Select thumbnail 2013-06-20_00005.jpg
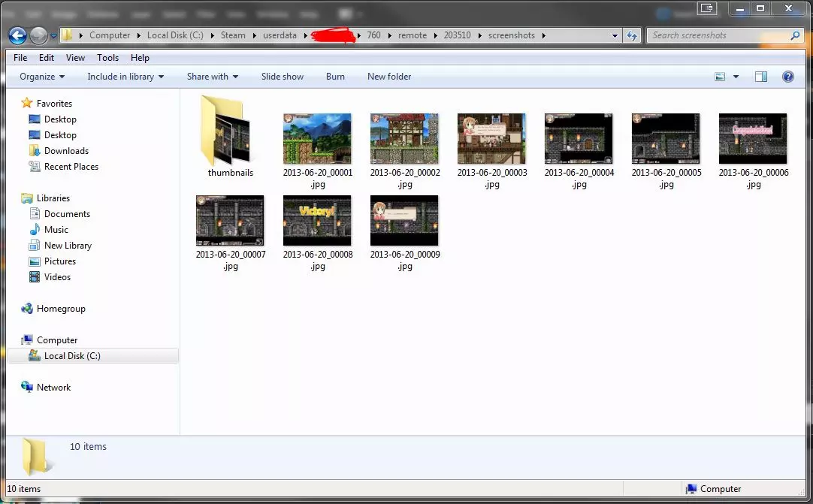The width and height of the screenshot is (813, 504). pos(665,138)
